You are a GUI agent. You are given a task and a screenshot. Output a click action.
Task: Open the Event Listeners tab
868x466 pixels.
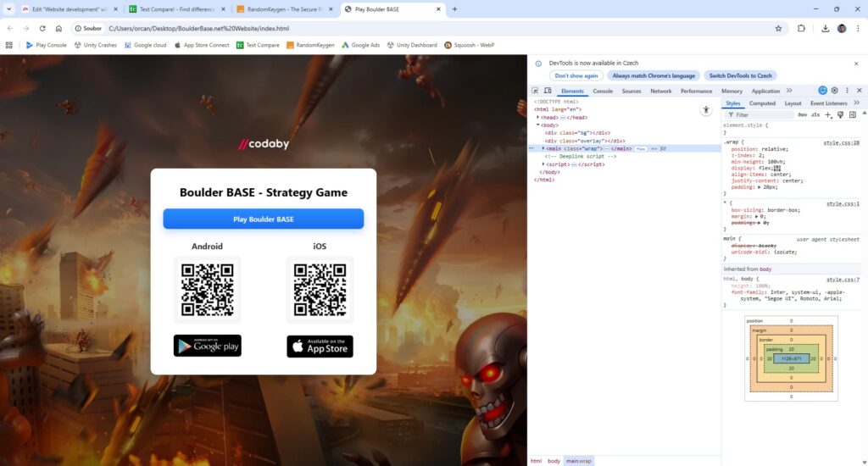(829, 103)
